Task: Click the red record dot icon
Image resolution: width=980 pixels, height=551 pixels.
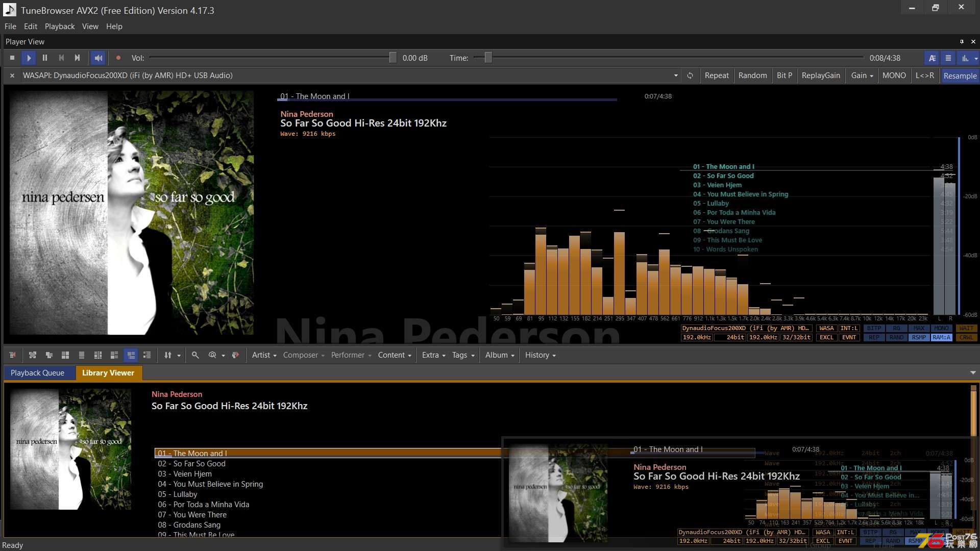Action: (118, 58)
